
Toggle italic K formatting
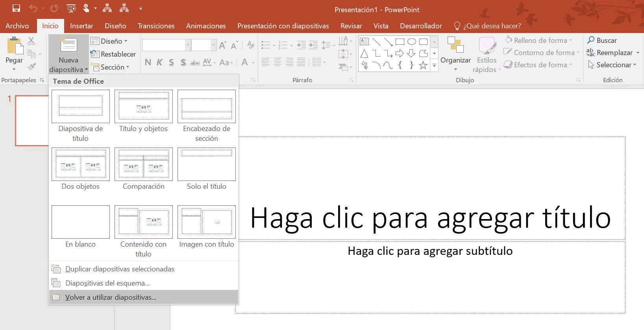pyautogui.click(x=159, y=62)
